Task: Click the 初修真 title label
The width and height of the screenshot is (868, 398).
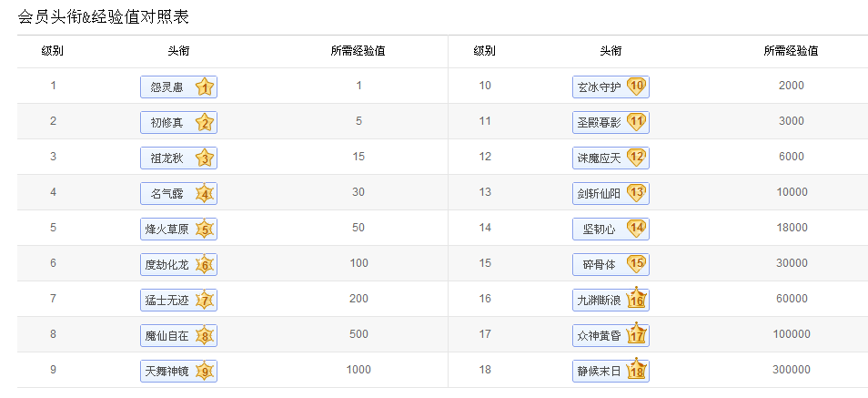Action: click(167, 123)
